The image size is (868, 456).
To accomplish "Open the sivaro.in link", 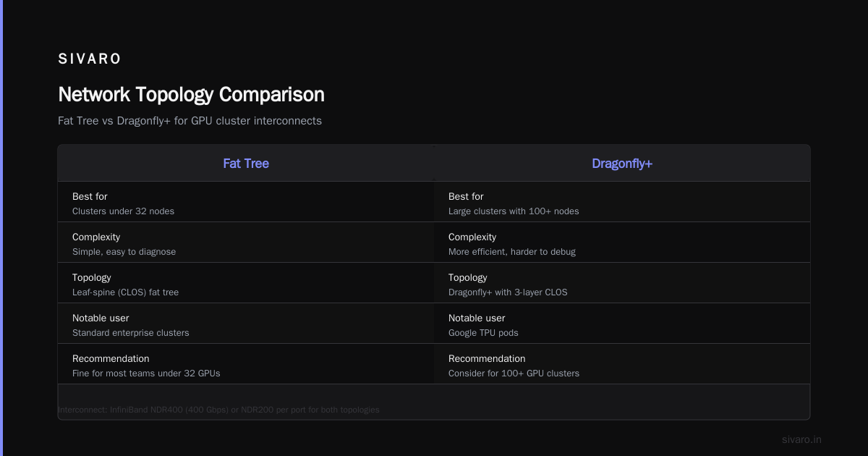I will [x=801, y=439].
